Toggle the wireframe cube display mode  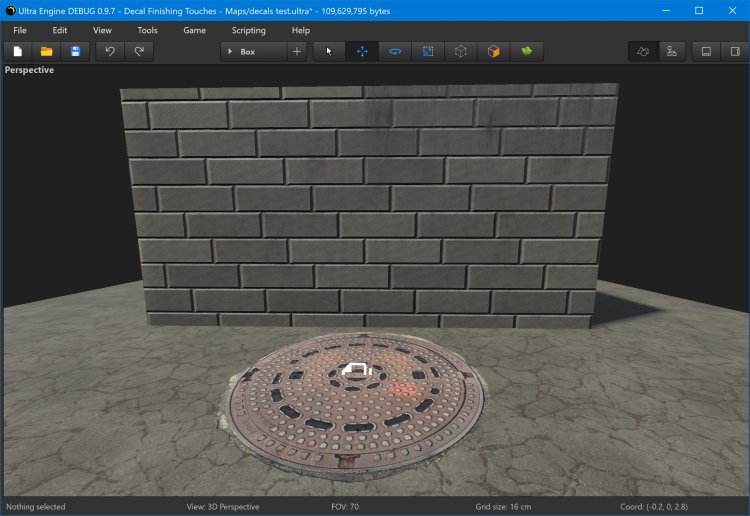[x=460, y=51]
